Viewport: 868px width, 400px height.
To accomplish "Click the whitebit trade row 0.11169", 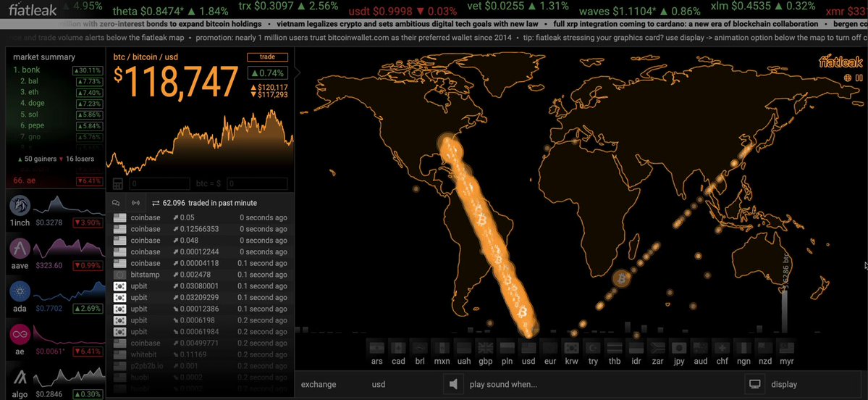I will pos(200,354).
